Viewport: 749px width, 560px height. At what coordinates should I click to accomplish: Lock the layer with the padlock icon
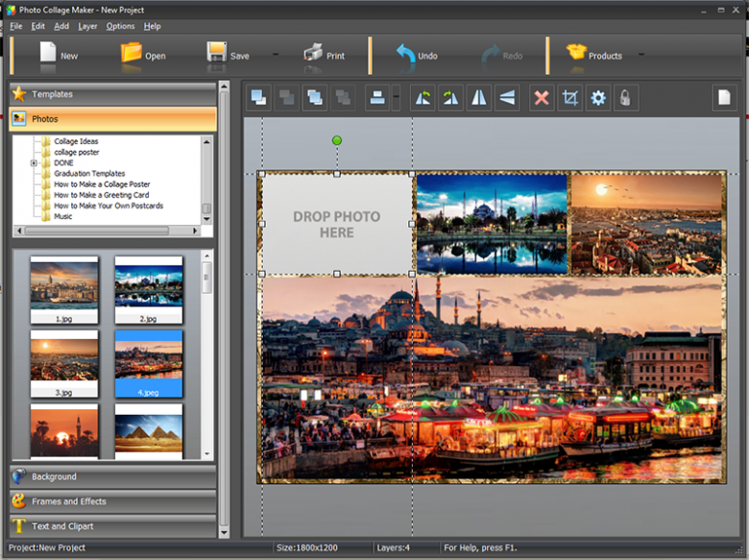626,98
